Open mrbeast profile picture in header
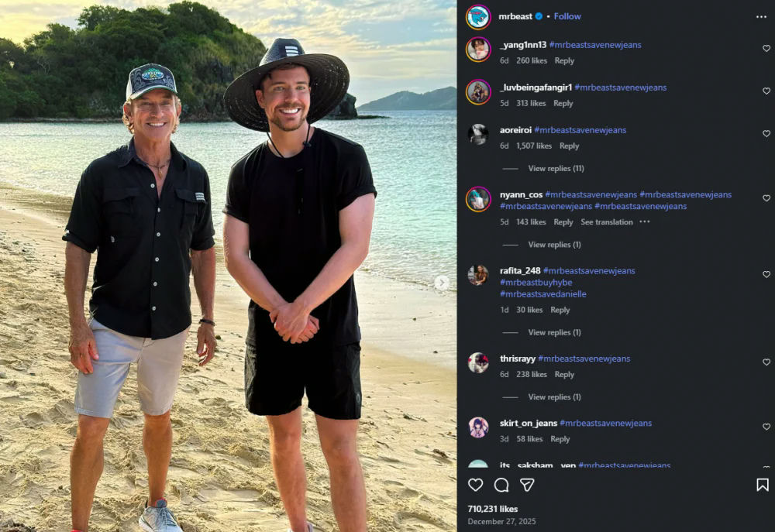The height and width of the screenshot is (532, 775). click(478, 16)
